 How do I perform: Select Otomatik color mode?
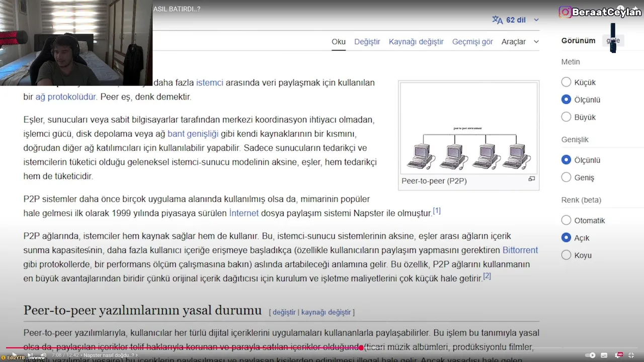pos(566,220)
